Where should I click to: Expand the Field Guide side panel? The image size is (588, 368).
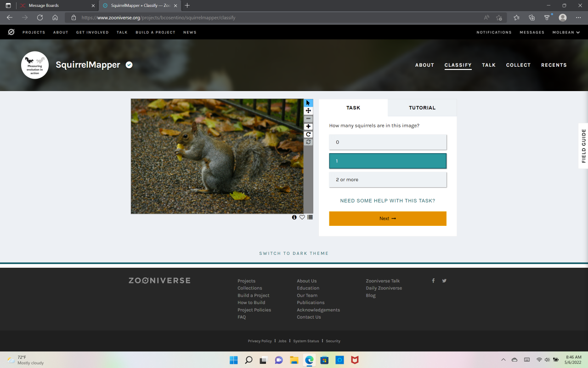[583, 146]
